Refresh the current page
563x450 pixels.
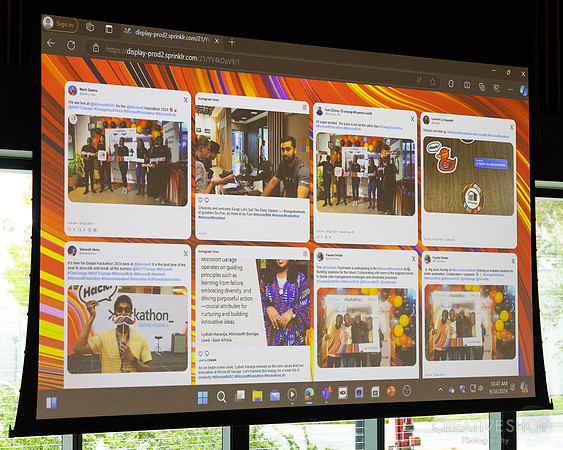(x=71, y=45)
